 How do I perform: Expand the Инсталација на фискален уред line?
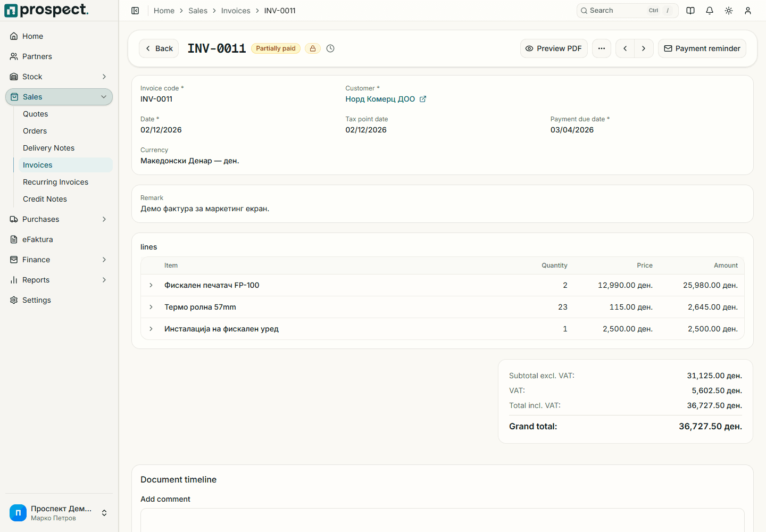(x=151, y=329)
